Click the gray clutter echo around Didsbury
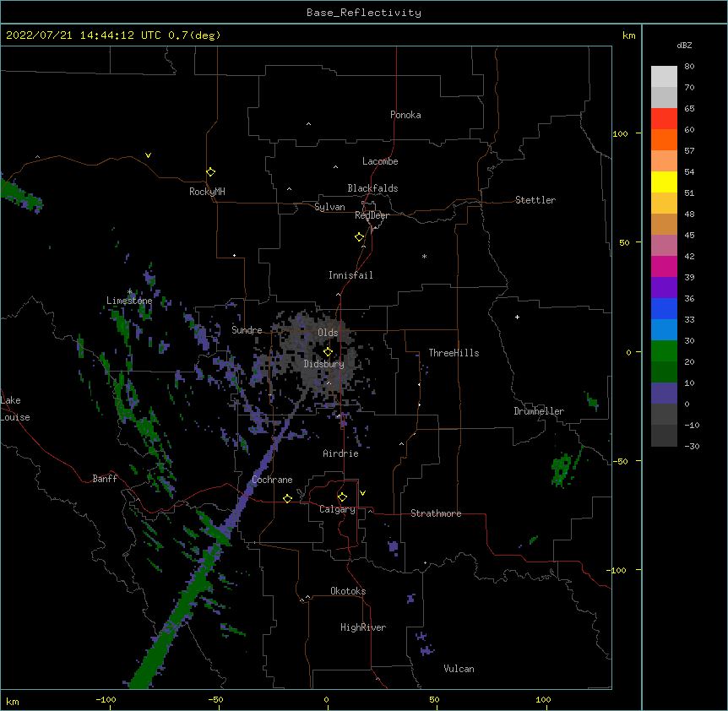The height and width of the screenshot is (711, 728). tap(320, 357)
